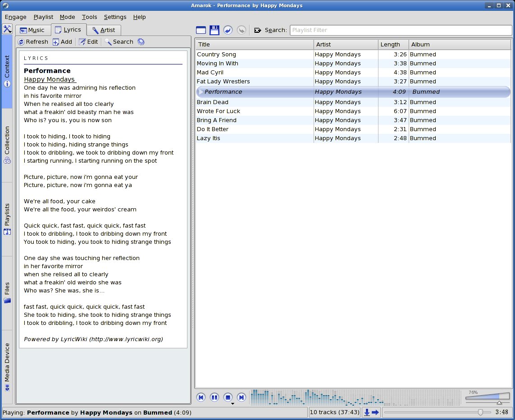Switch to the Artist tab
Viewport: 515px width, 420px height.
(x=104, y=30)
